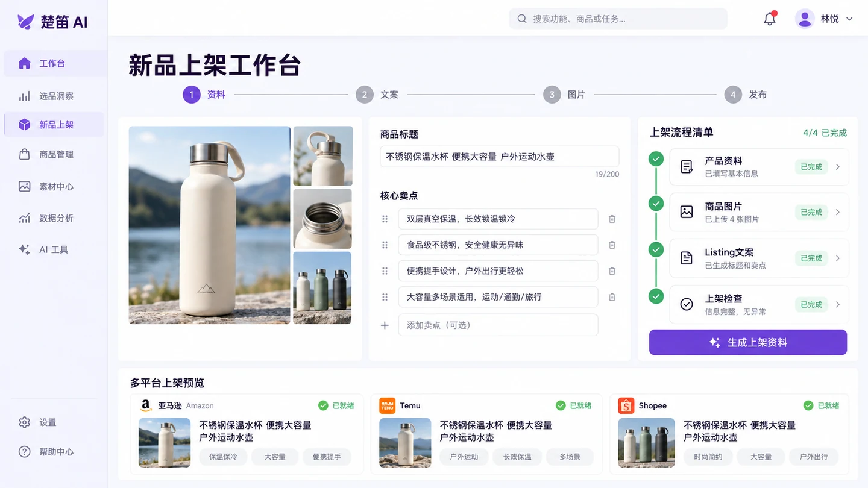Image resolution: width=868 pixels, height=488 pixels.
Task: Click the 帮助中心 question mark icon
Action: [24, 452]
